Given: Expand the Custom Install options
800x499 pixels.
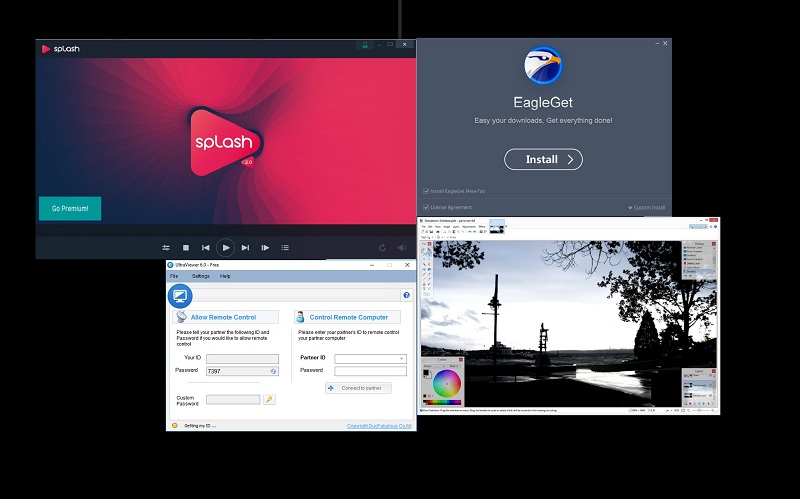Looking at the screenshot, I should tap(646, 207).
